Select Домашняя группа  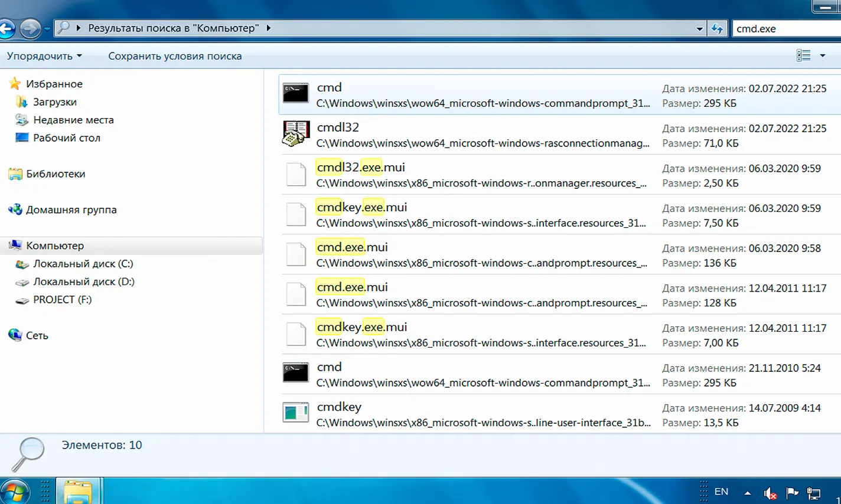(x=71, y=210)
